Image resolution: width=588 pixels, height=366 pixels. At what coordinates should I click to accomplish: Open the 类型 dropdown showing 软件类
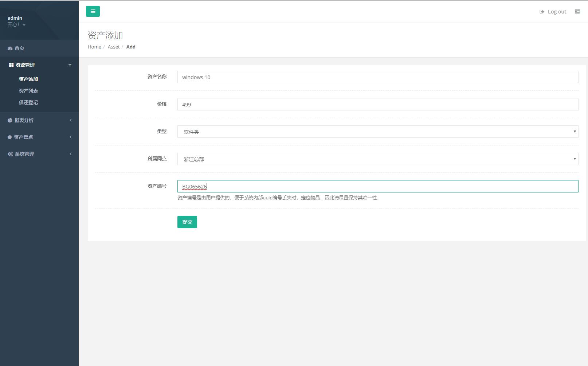[x=378, y=132]
